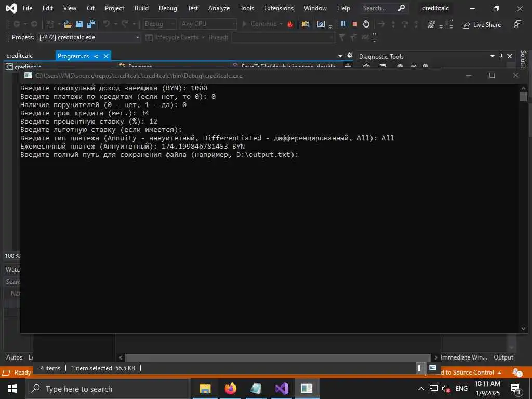
Task: Open Debug solution configuration dropdown
Action: click(159, 24)
